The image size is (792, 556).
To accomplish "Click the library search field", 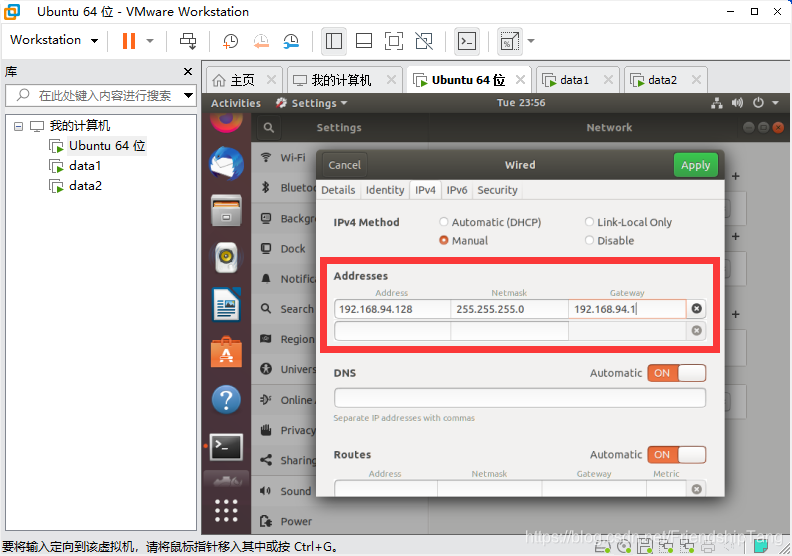I will pos(101,95).
